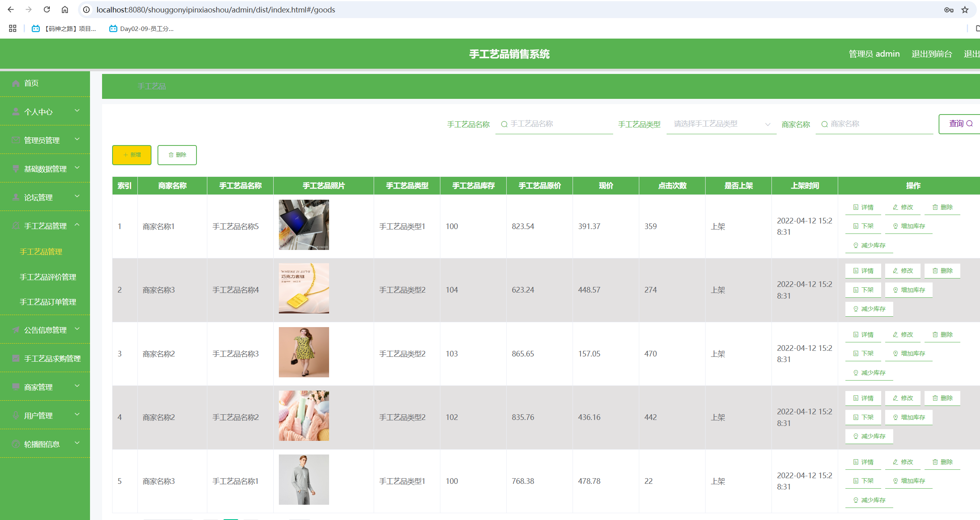Click the dress photo thumbnail in row 3
The image size is (980, 520).
coord(304,352)
